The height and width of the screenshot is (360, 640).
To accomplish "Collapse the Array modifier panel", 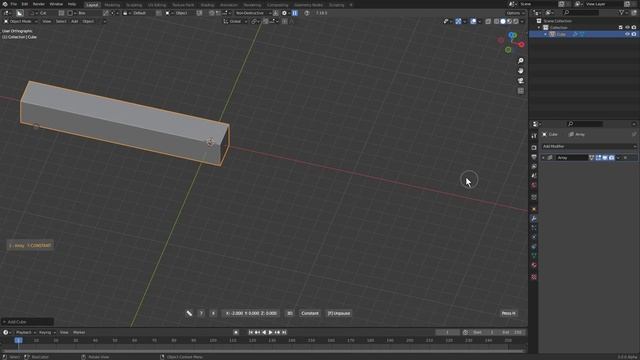I will [543, 158].
